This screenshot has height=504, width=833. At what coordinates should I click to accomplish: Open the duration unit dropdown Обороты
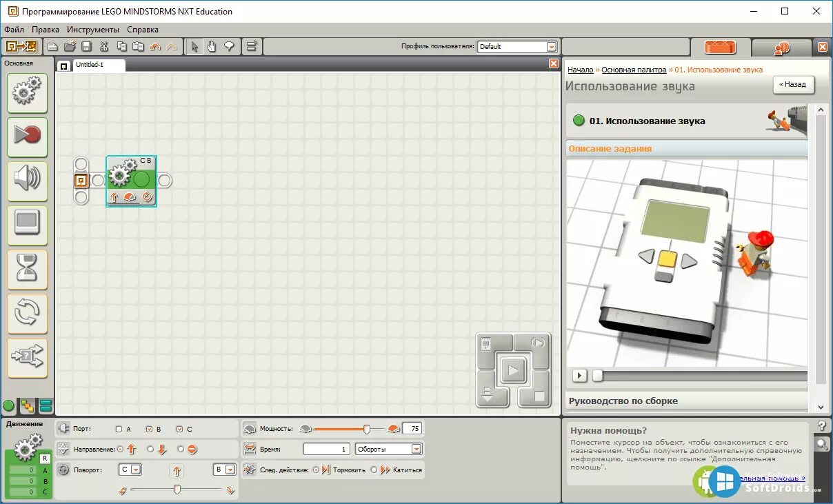(x=389, y=449)
